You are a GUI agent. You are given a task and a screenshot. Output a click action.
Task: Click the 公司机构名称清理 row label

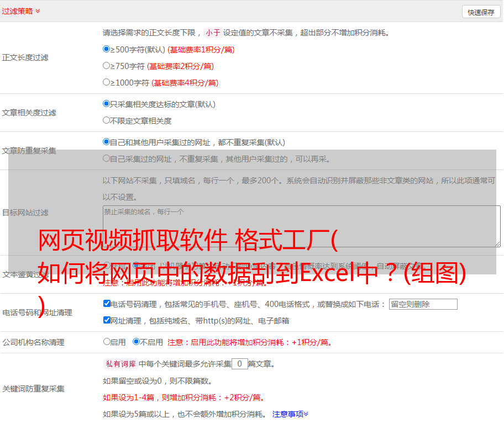pos(33,342)
